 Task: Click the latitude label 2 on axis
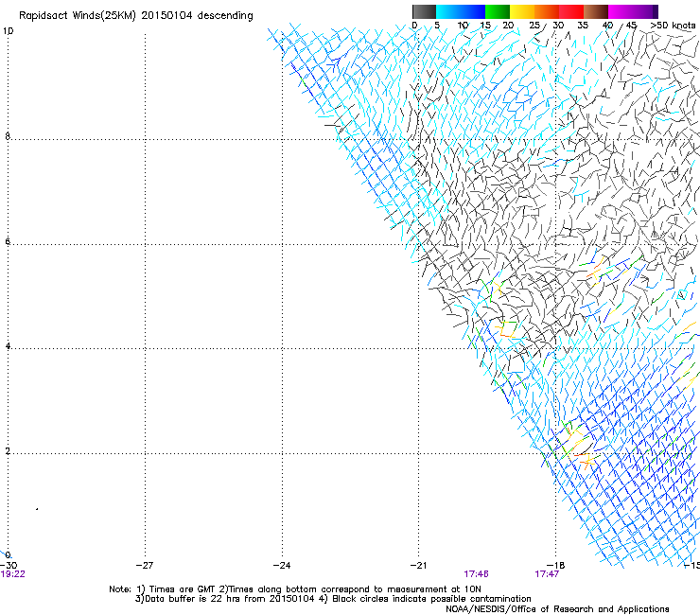coord(8,451)
